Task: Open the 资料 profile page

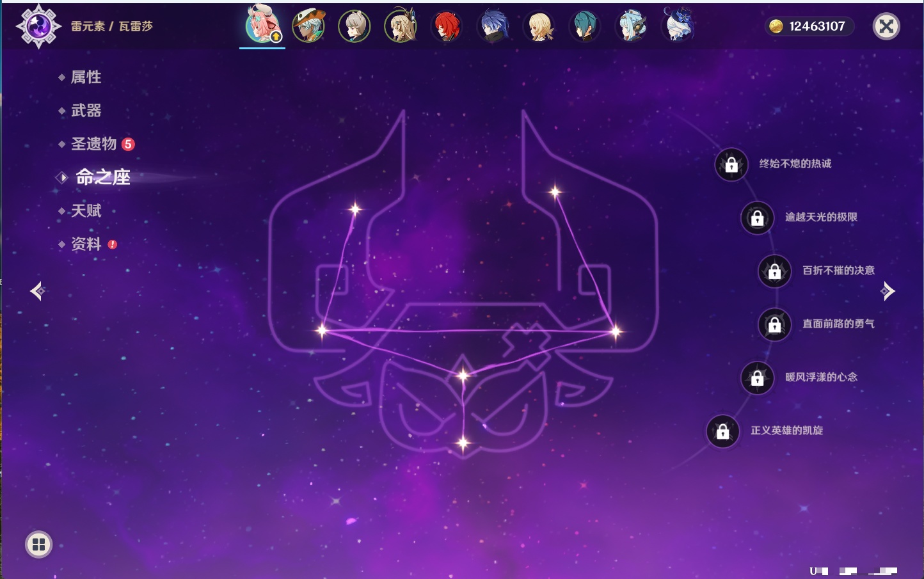Action: (86, 244)
